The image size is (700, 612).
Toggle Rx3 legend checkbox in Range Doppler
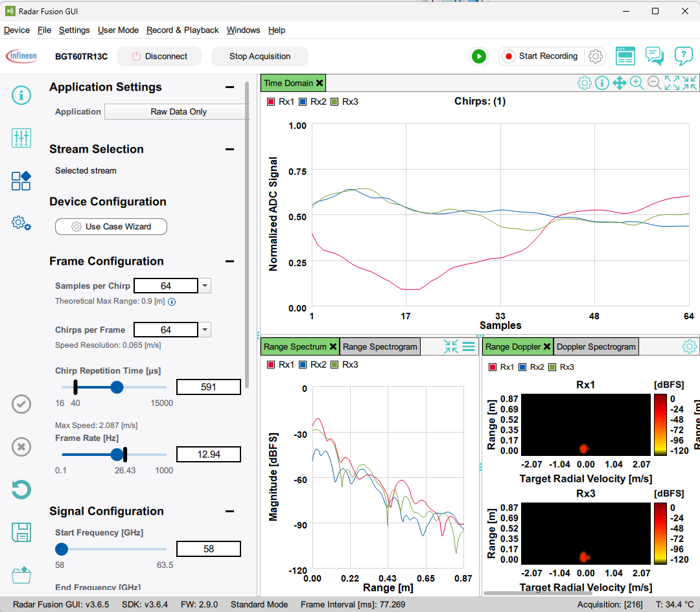(552, 367)
